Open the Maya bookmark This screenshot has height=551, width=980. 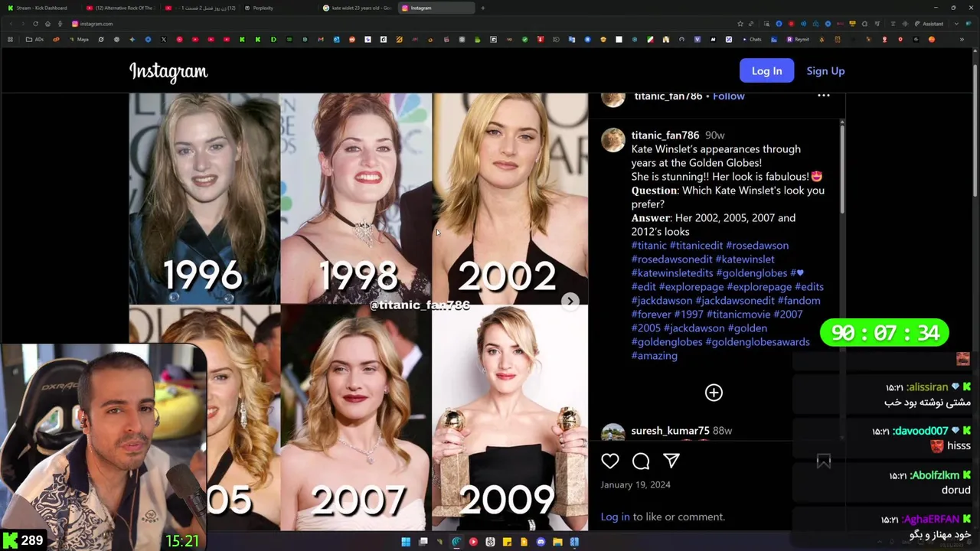(x=80, y=39)
